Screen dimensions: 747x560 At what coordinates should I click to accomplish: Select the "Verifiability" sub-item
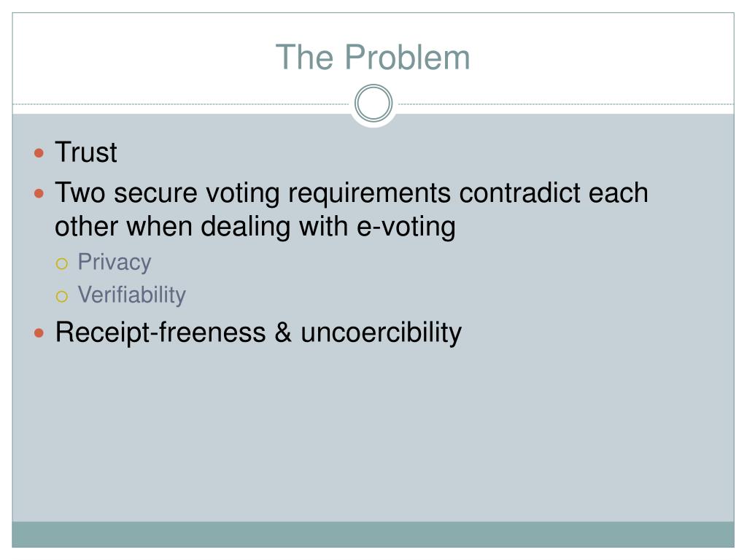[x=131, y=295]
